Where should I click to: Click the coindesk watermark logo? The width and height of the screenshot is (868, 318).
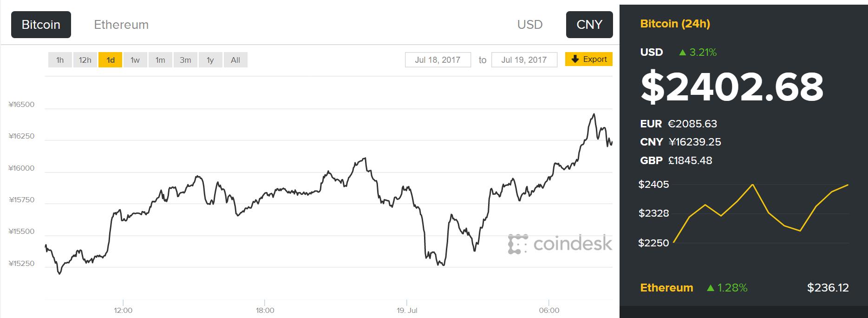click(x=560, y=244)
